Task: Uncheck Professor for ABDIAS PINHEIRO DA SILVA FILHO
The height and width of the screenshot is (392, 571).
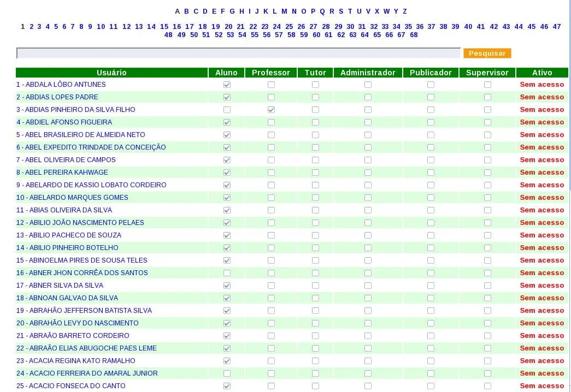Action: [x=272, y=110]
